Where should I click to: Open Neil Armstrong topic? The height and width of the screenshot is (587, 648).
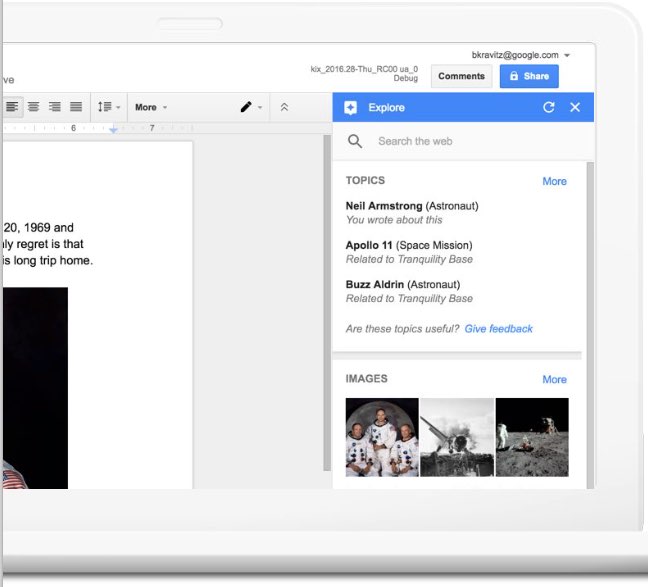[412, 212]
